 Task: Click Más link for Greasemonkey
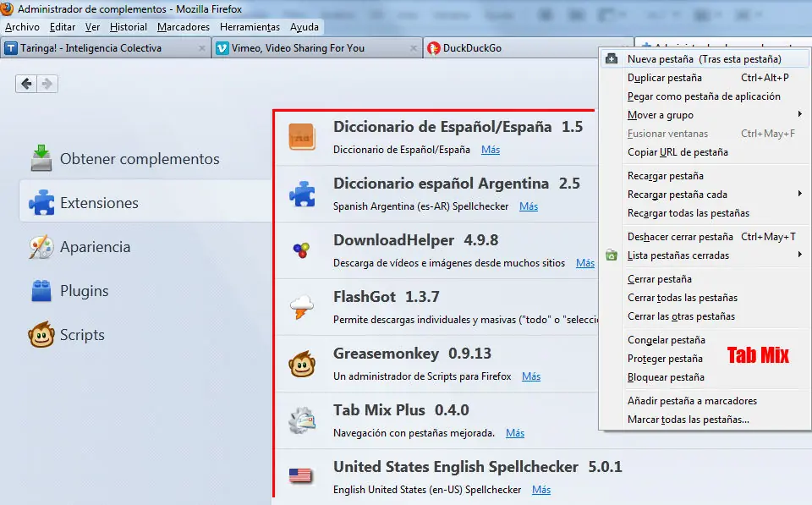531,376
